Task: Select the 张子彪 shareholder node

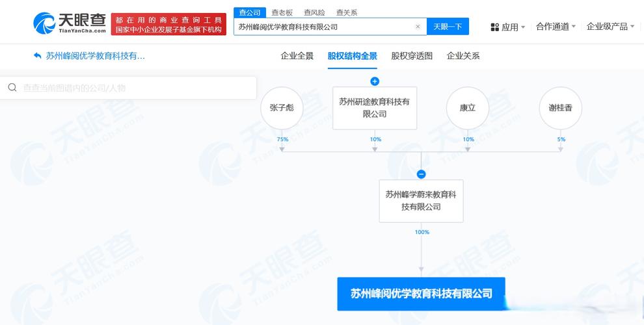Action: (282, 108)
